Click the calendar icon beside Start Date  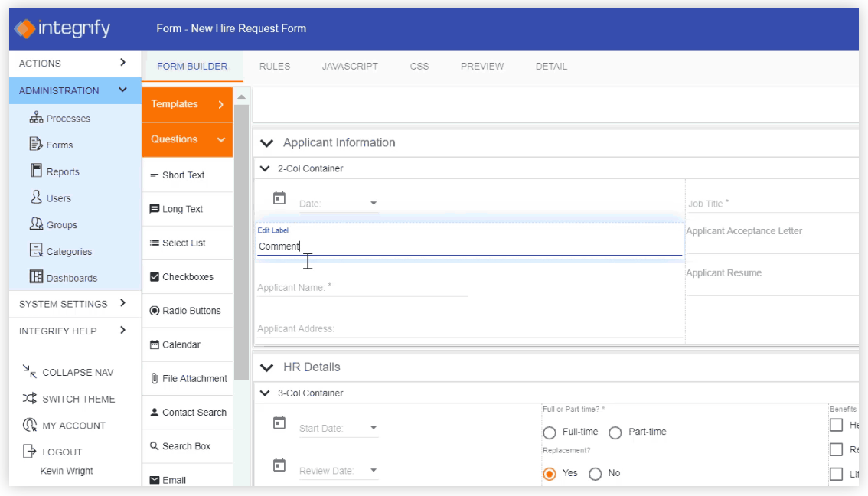click(279, 423)
